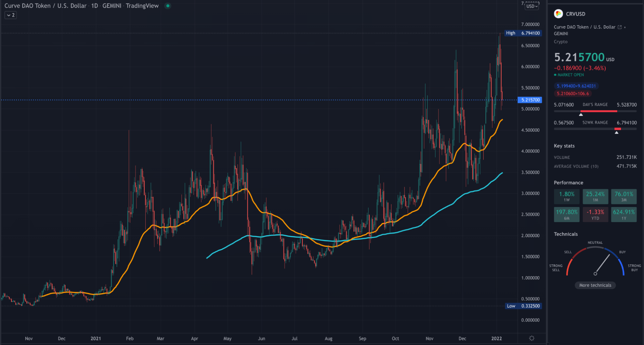Click the day's high value 5.528700
The width and height of the screenshot is (644, 345).
coord(627,105)
